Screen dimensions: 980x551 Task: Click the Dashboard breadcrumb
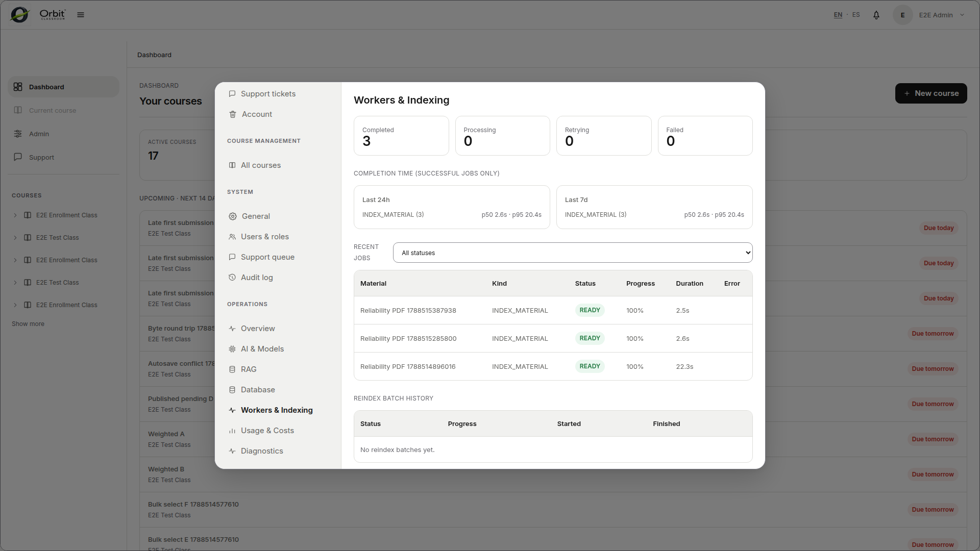click(154, 55)
